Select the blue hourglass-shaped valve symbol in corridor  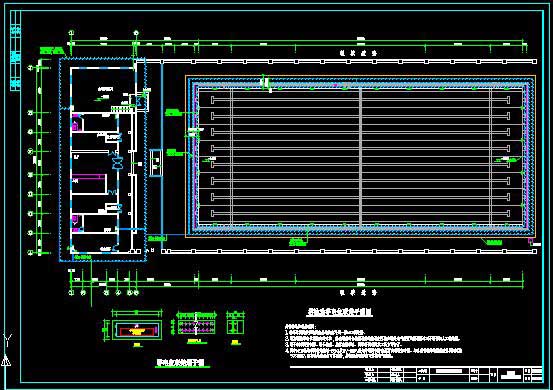pyautogui.click(x=117, y=163)
